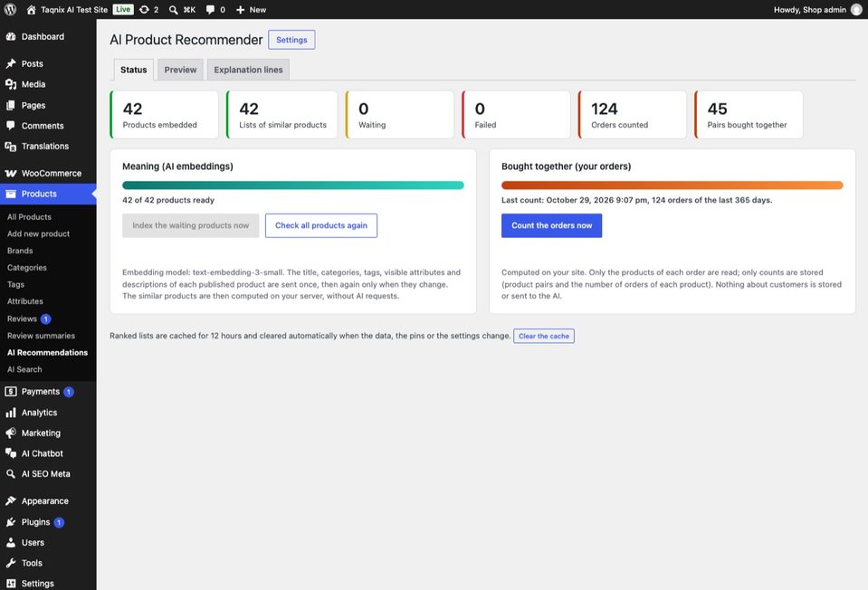Click the AI SEO Meta magnifier icon
The image size is (868, 590).
11,474
